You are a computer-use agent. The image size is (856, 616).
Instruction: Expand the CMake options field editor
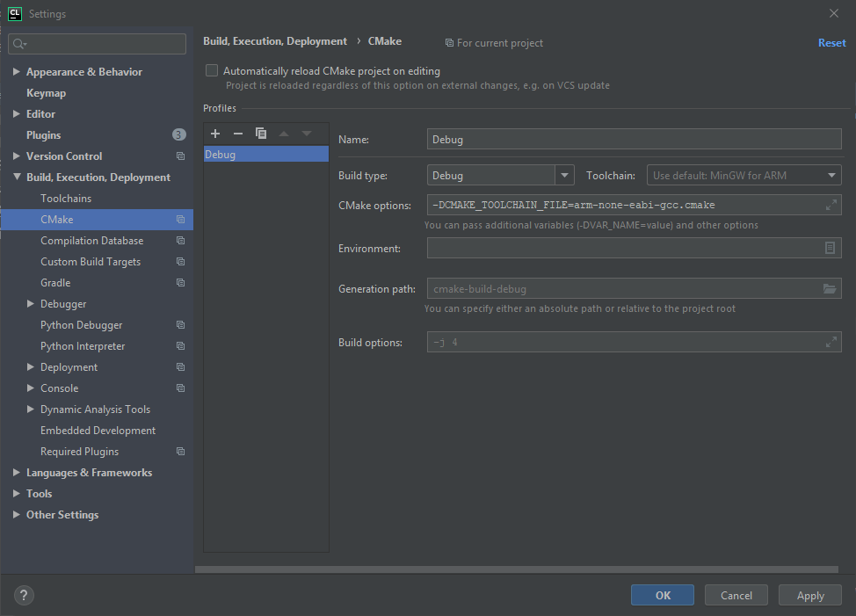[831, 205]
